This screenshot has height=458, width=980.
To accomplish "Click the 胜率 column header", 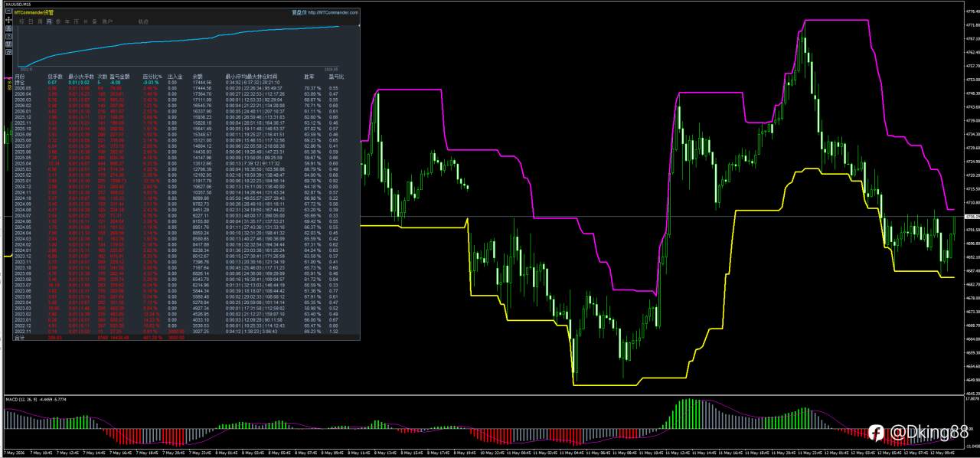I will click(309, 77).
